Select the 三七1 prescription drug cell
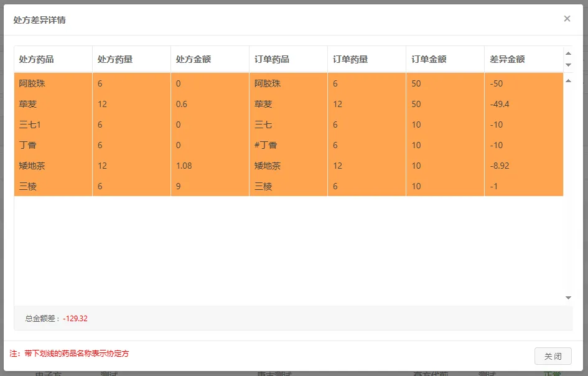 tap(30, 125)
